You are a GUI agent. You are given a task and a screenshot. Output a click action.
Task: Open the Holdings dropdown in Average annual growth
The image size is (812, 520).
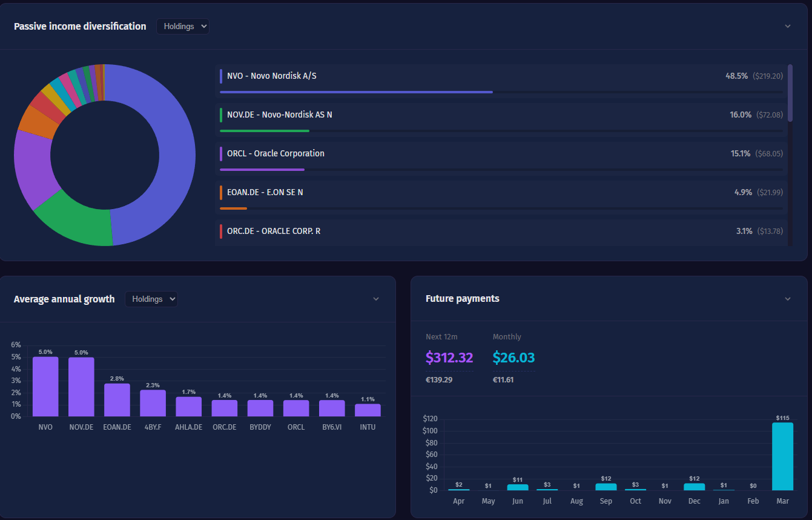[x=151, y=299]
